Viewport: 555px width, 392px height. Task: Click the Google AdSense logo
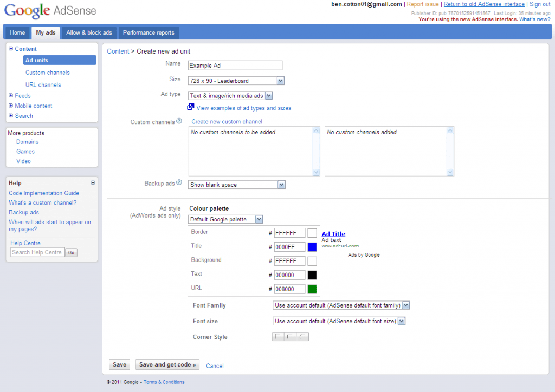tap(49, 11)
